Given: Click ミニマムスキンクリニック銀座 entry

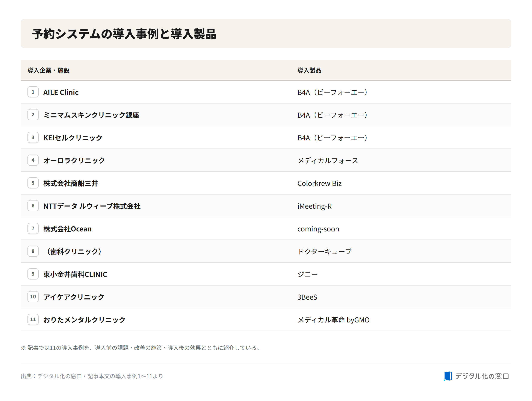Looking at the screenshot, I should [91, 115].
